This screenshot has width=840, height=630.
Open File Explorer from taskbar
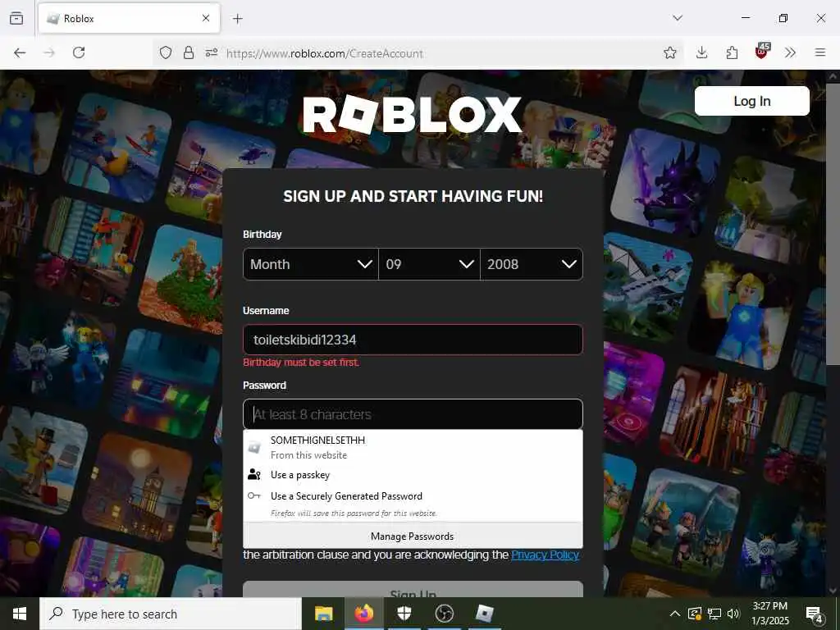coord(323,614)
